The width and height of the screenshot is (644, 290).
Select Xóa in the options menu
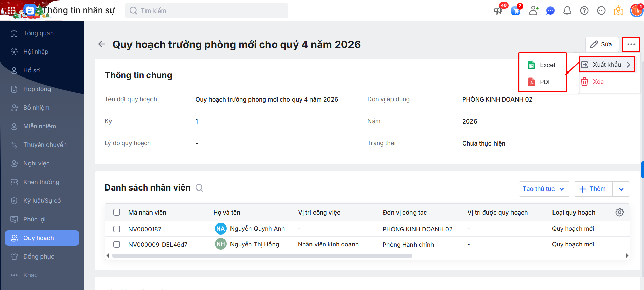598,82
